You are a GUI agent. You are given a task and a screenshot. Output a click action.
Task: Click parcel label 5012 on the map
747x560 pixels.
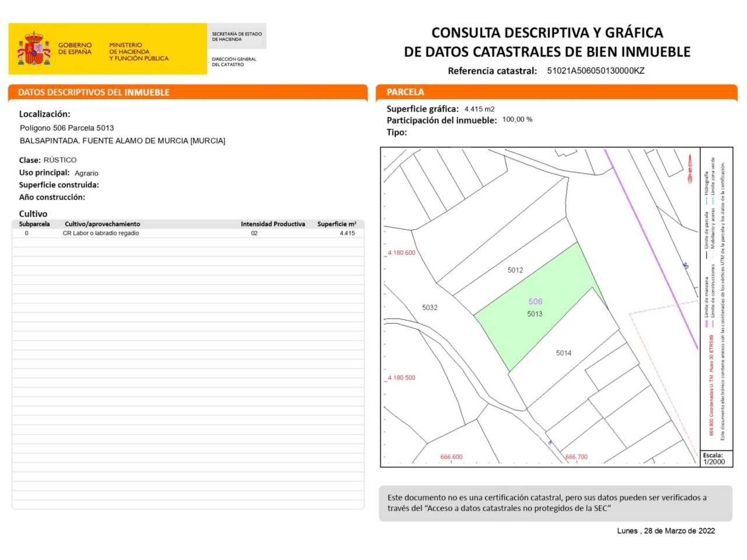(x=515, y=270)
